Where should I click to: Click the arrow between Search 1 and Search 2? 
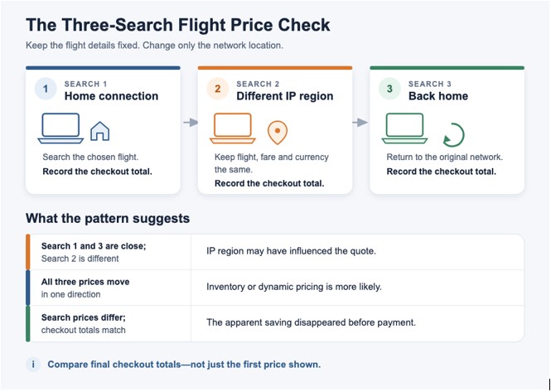point(191,123)
